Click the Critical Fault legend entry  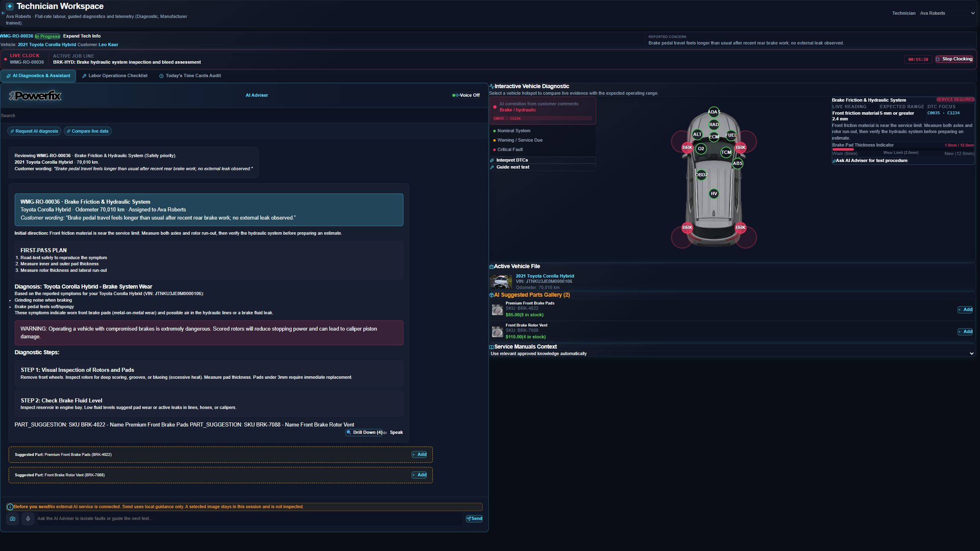pos(508,149)
